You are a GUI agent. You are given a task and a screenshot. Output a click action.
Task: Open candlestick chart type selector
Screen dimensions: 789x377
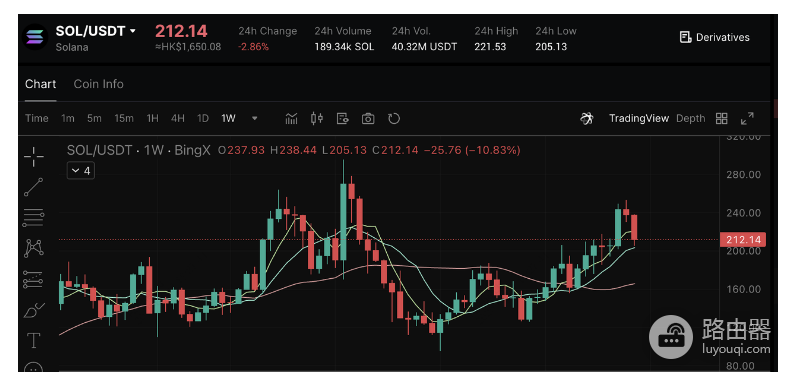click(x=317, y=118)
